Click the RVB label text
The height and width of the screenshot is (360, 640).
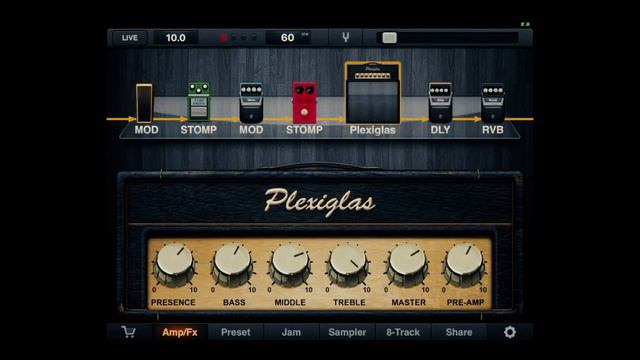point(493,130)
